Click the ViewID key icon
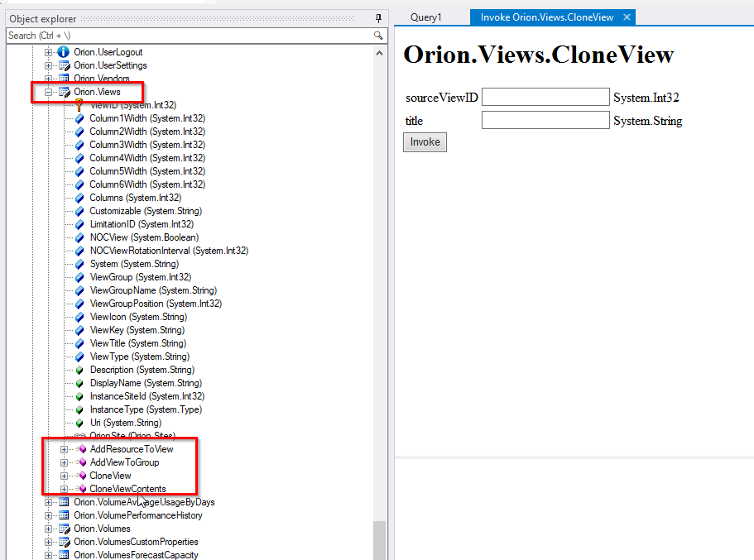The image size is (754, 560). 79,105
